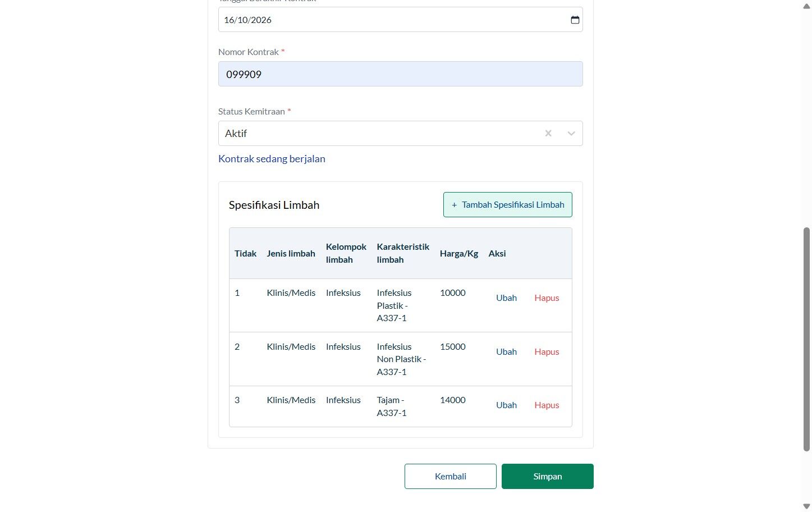
Task: Clear the Aktif selection with X icon
Action: click(x=548, y=134)
